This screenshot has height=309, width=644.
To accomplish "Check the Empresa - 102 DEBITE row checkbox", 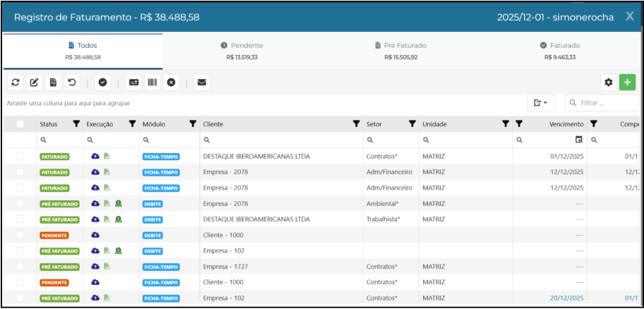I will [x=20, y=250].
